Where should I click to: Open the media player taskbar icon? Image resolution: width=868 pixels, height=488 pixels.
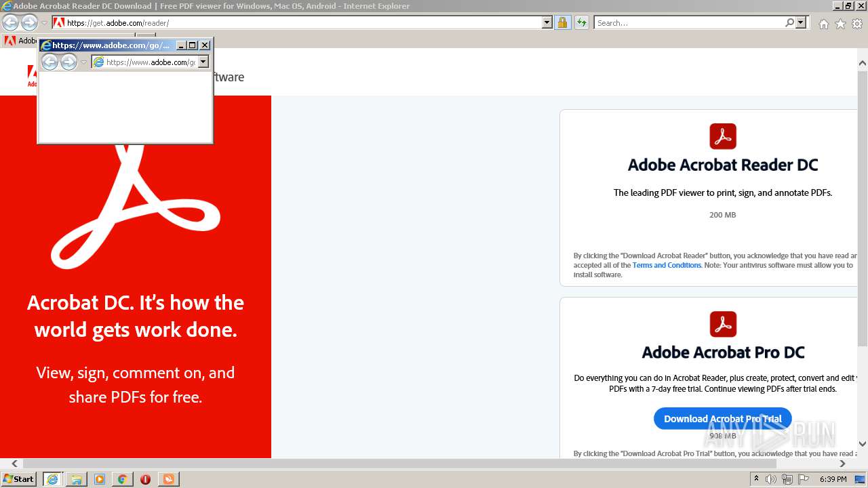(99, 479)
